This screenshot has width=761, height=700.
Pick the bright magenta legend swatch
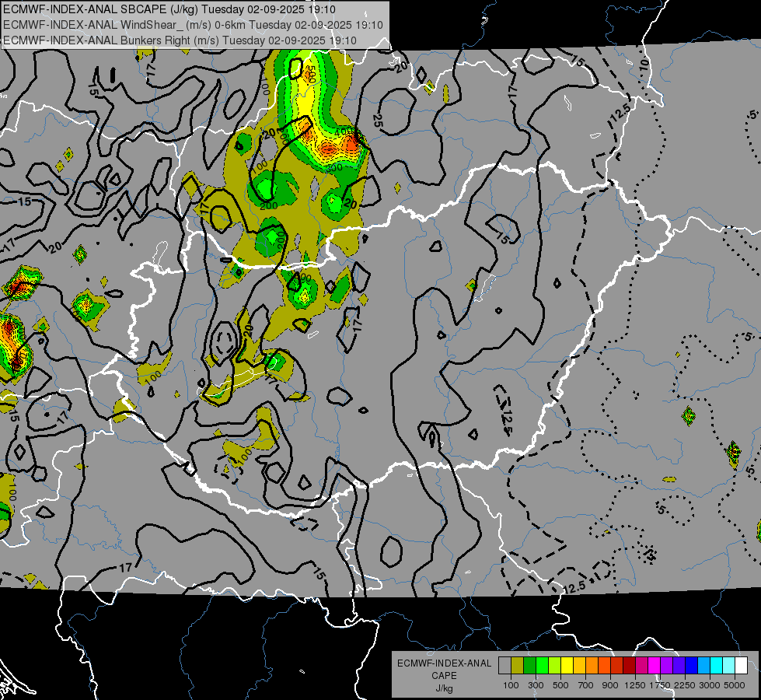coord(655,665)
